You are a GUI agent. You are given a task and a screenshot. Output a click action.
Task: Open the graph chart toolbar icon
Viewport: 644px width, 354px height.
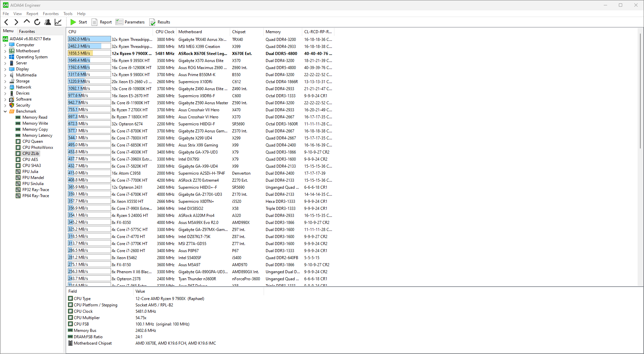click(58, 22)
